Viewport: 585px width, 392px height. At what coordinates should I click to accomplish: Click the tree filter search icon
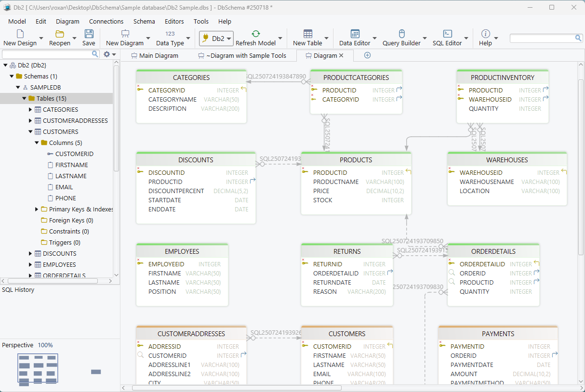[95, 54]
